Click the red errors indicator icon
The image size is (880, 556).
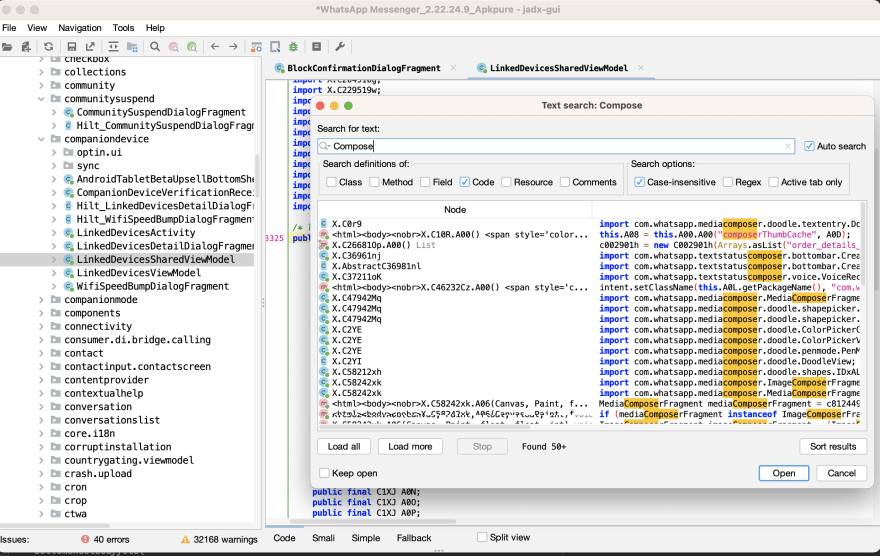[85, 539]
